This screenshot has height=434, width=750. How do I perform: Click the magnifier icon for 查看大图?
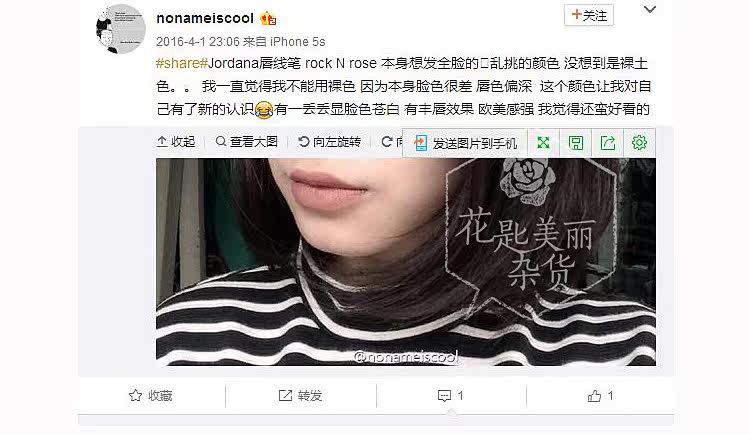(x=221, y=142)
